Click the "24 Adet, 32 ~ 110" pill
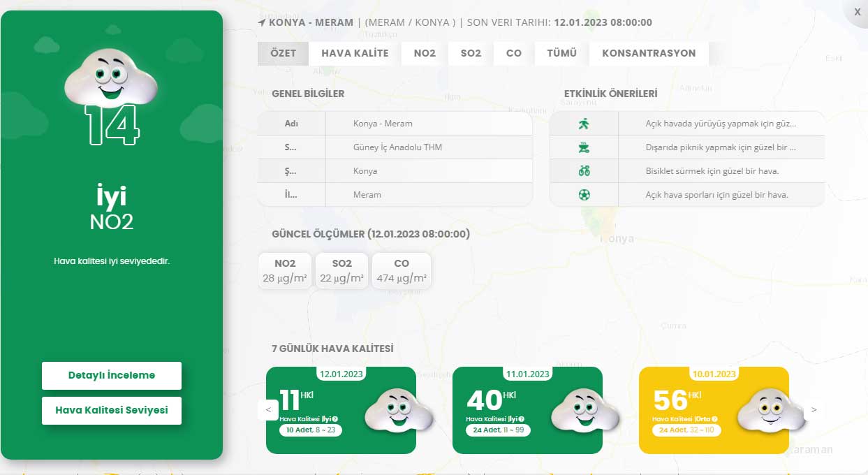 point(686,430)
